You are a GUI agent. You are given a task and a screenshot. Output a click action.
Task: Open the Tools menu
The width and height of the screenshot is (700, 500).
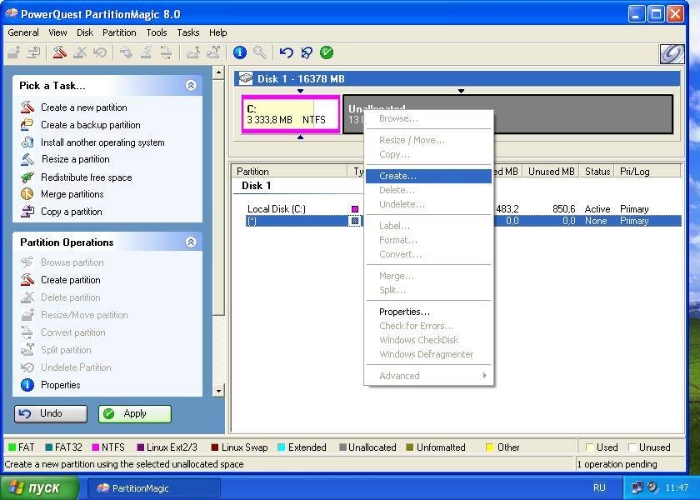click(157, 32)
